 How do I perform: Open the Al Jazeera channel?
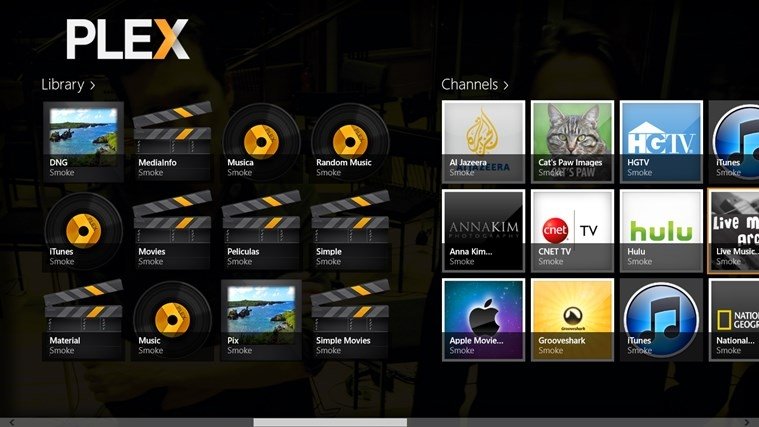484,142
